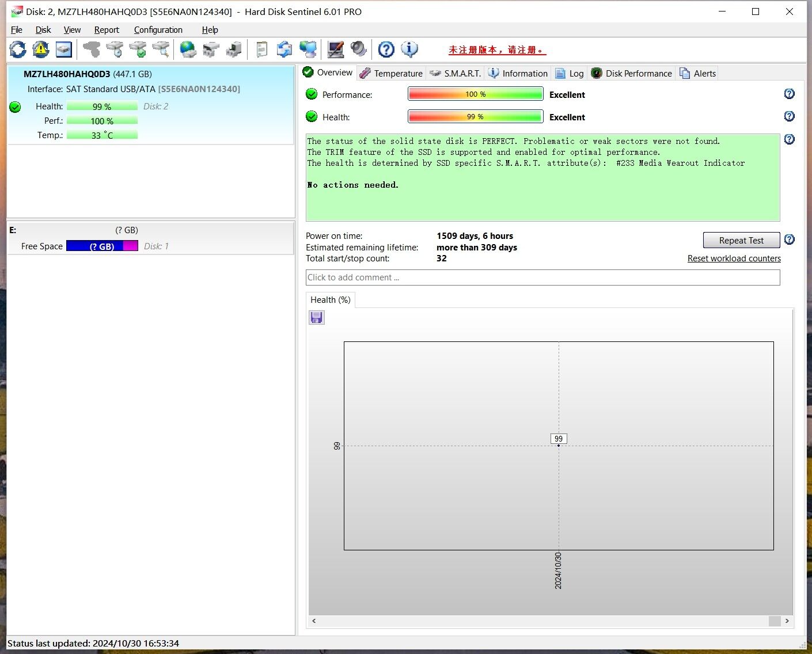Viewport: 812px width, 654px height.
Task: Click the 'more than 309 days' lifetime value
Action: (x=477, y=248)
